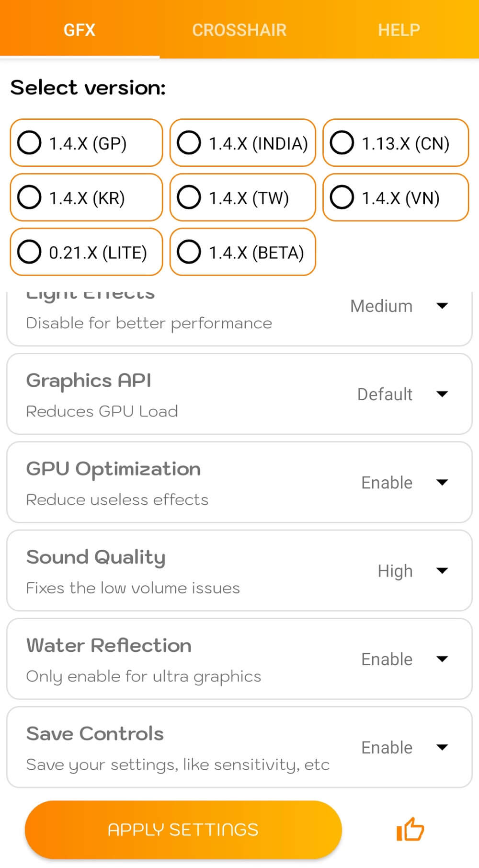The height and width of the screenshot is (868, 479).
Task: Switch to the CROSSHAIR tab
Action: (239, 30)
